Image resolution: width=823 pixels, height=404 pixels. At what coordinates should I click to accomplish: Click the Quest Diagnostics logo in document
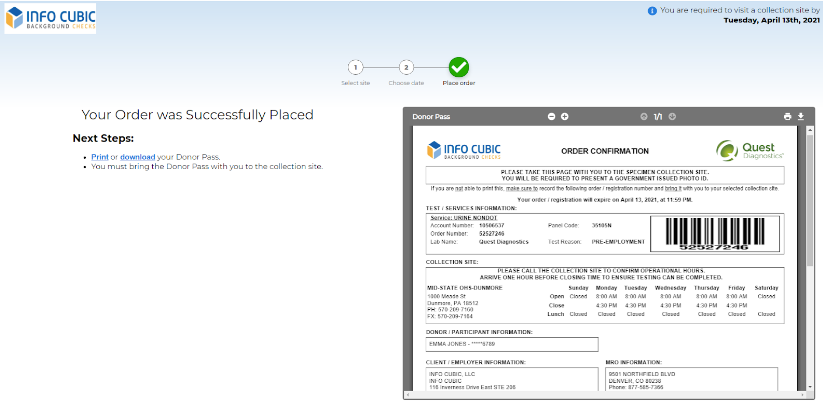(x=750, y=151)
